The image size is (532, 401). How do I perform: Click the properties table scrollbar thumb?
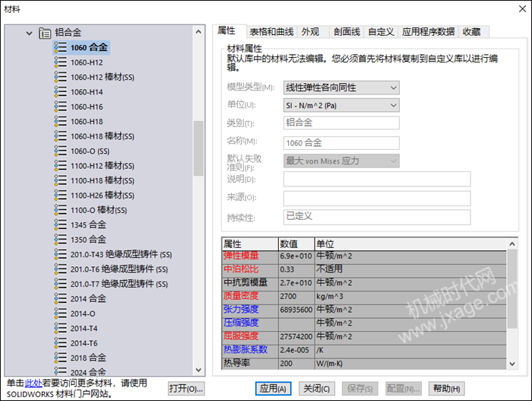[x=512, y=289]
